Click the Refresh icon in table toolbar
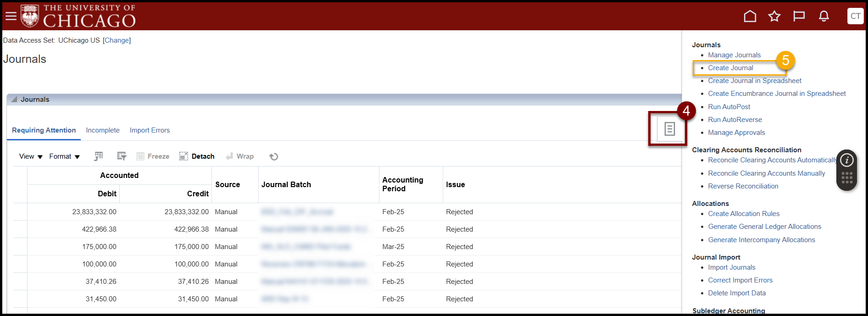This screenshot has width=868, height=316. [274, 157]
